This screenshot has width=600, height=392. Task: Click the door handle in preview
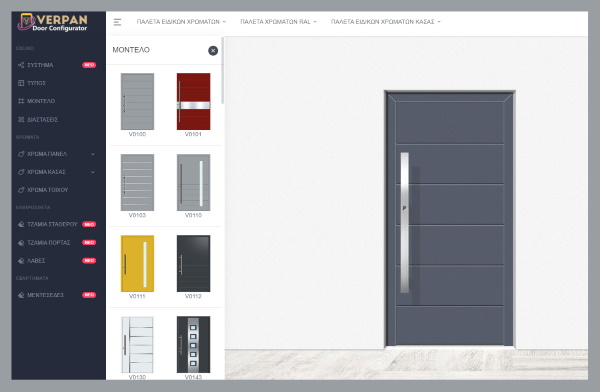404,223
